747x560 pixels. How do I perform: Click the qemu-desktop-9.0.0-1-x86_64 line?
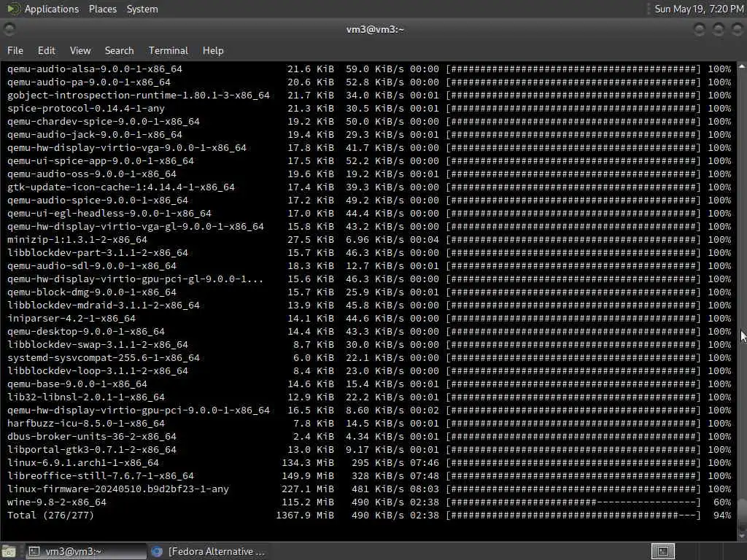pos(369,332)
